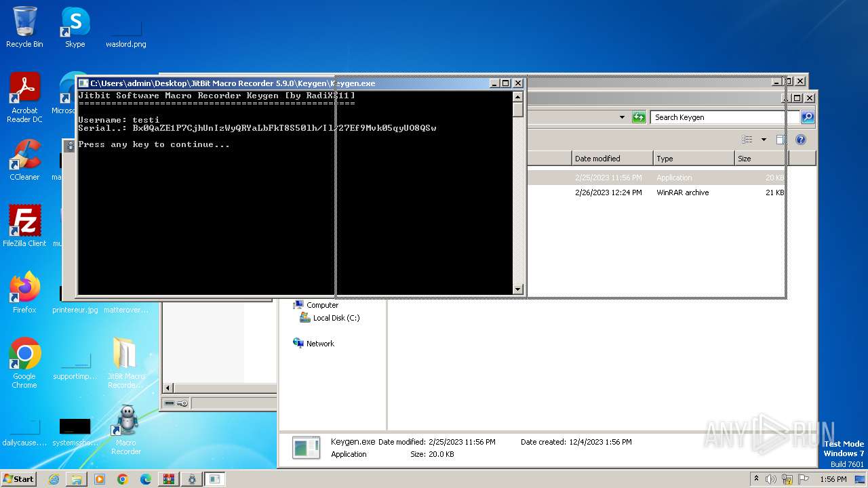The height and width of the screenshot is (488, 868).
Task: Open the Action Center flag icon
Action: (x=804, y=479)
